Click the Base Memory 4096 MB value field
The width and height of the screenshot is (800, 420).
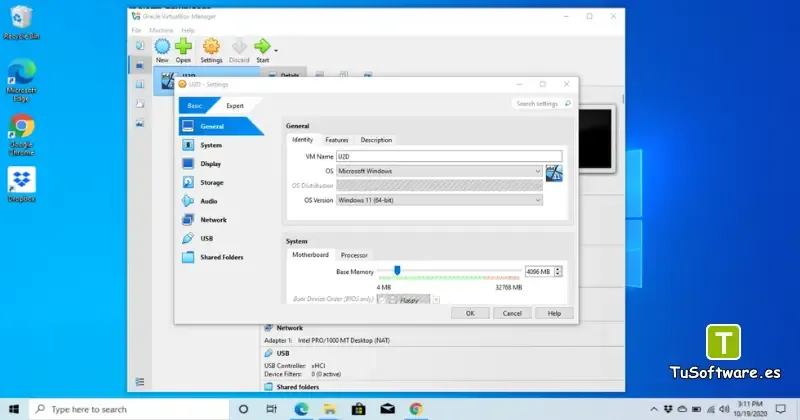539,271
